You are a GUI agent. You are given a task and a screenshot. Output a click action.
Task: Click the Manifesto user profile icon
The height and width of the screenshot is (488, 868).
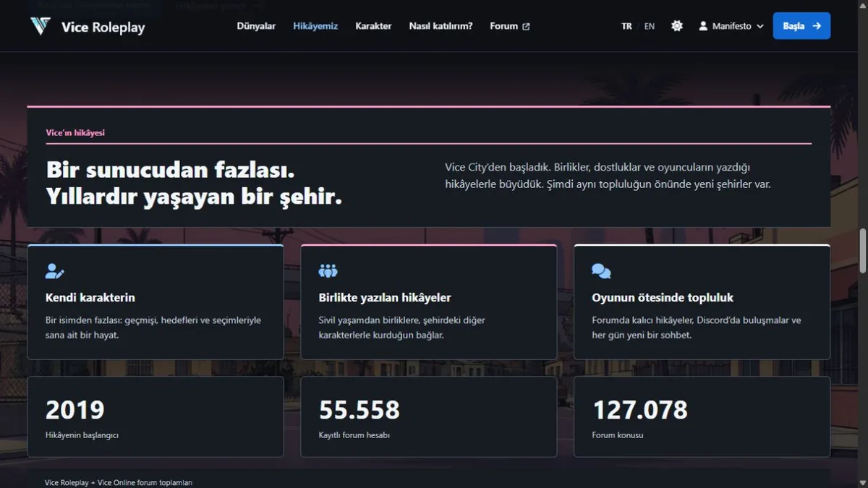tap(703, 26)
